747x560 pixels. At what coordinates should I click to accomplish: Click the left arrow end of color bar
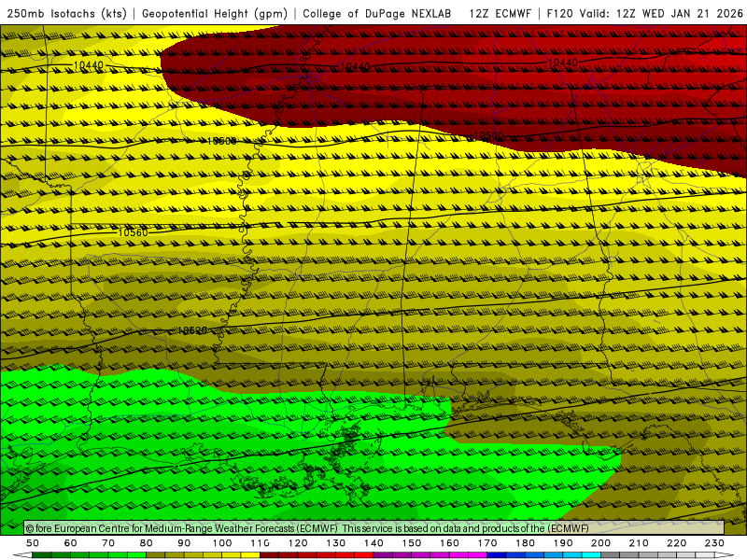point(22,554)
